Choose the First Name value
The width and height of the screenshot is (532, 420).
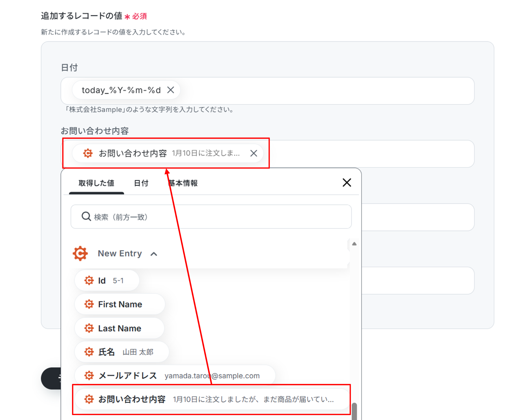[120, 304]
